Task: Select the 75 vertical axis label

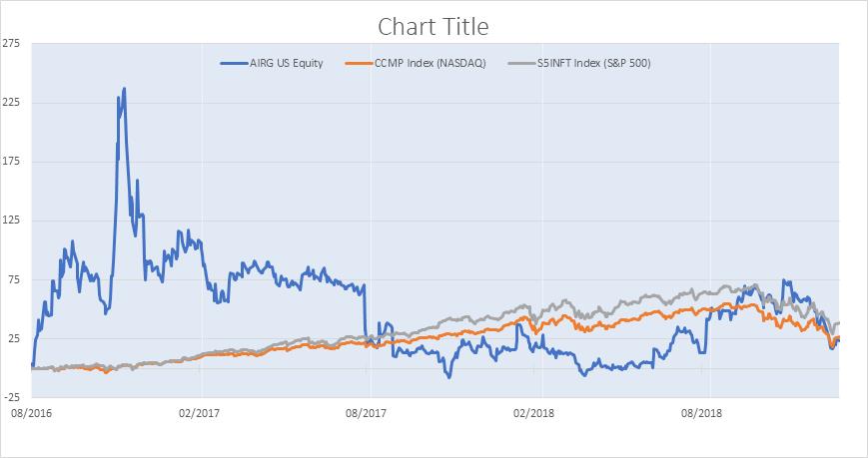Action: (x=17, y=279)
